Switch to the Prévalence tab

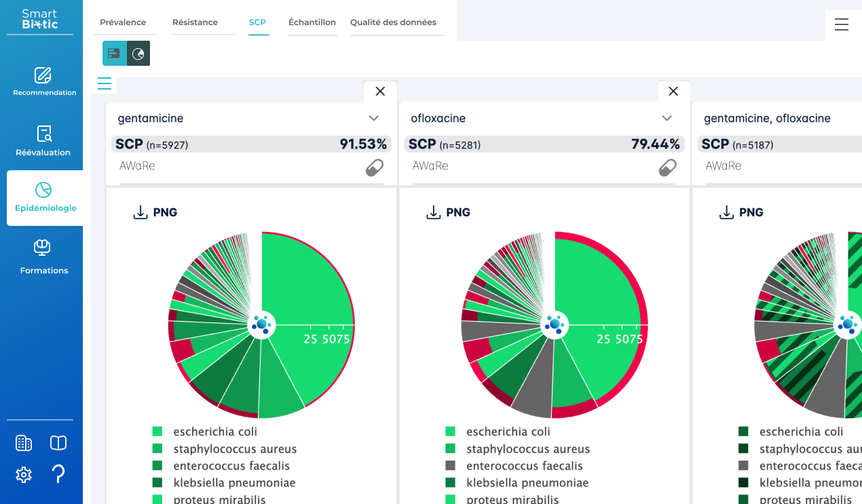click(123, 22)
